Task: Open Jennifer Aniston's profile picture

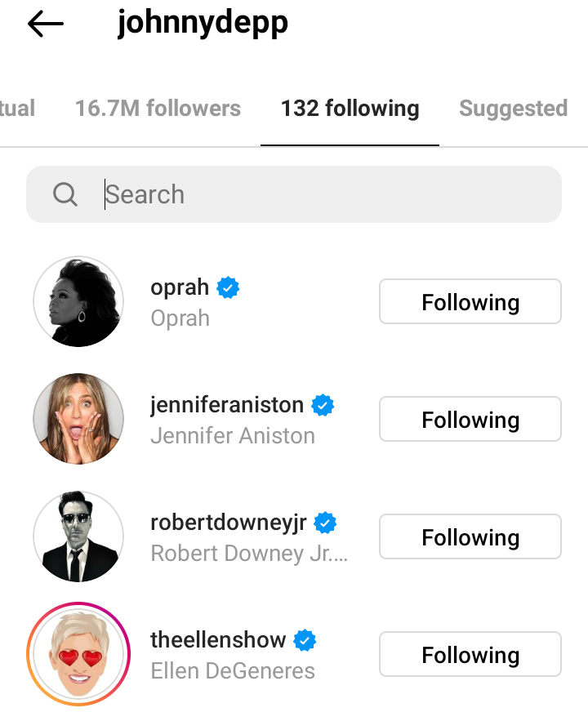Action: tap(78, 420)
